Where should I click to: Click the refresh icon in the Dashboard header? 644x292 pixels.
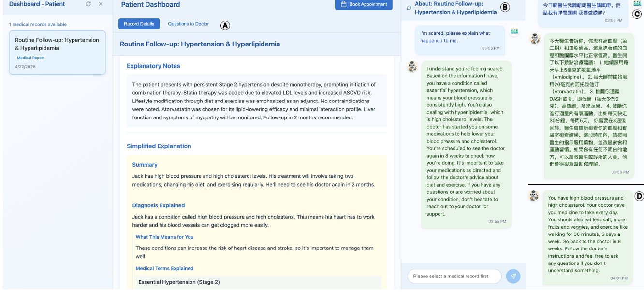pos(88,4)
